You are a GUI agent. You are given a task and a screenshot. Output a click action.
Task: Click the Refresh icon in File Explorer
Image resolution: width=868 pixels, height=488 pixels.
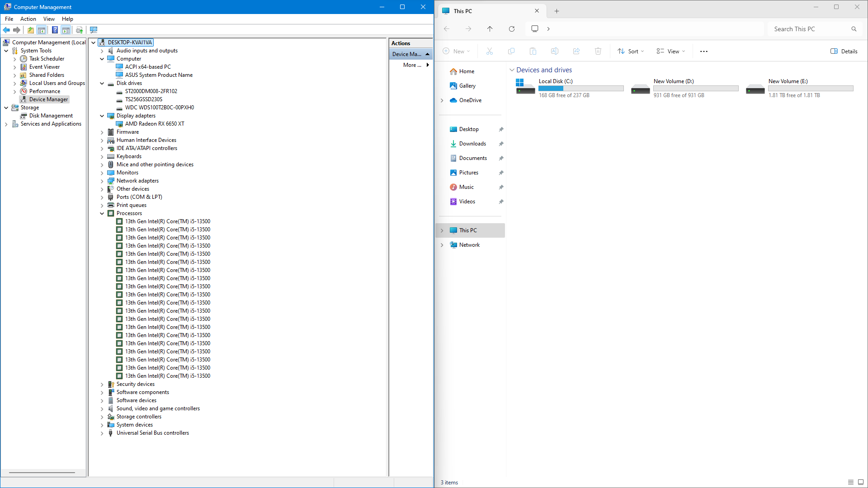512,29
